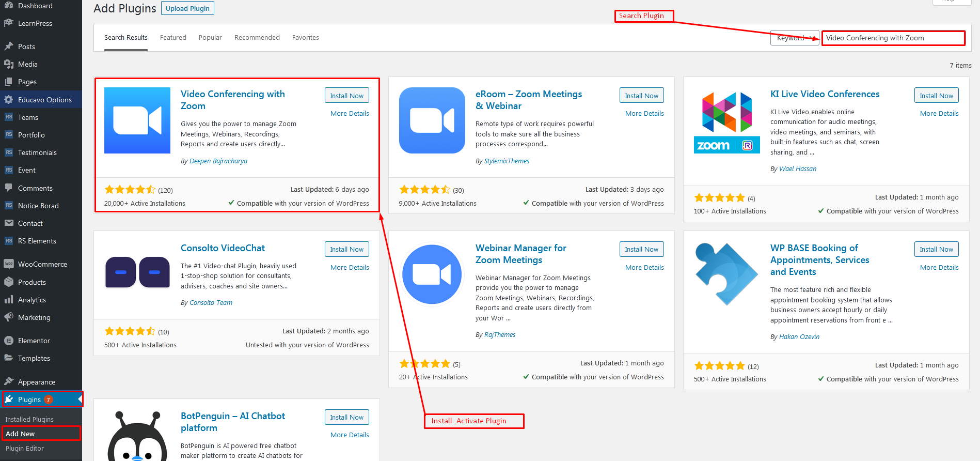The width and height of the screenshot is (980, 461).
Task: Open More Details for KI Live Video Conferences
Action: coord(939,114)
